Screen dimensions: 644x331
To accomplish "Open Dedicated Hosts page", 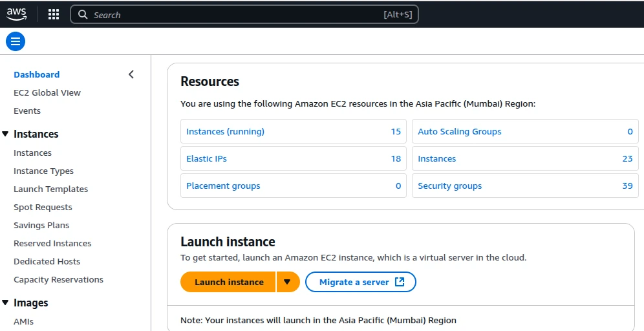I will coord(47,261).
